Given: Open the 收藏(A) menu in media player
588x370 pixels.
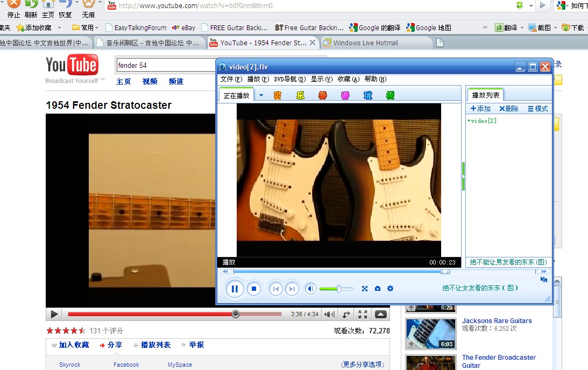Looking at the screenshot, I should (x=349, y=79).
